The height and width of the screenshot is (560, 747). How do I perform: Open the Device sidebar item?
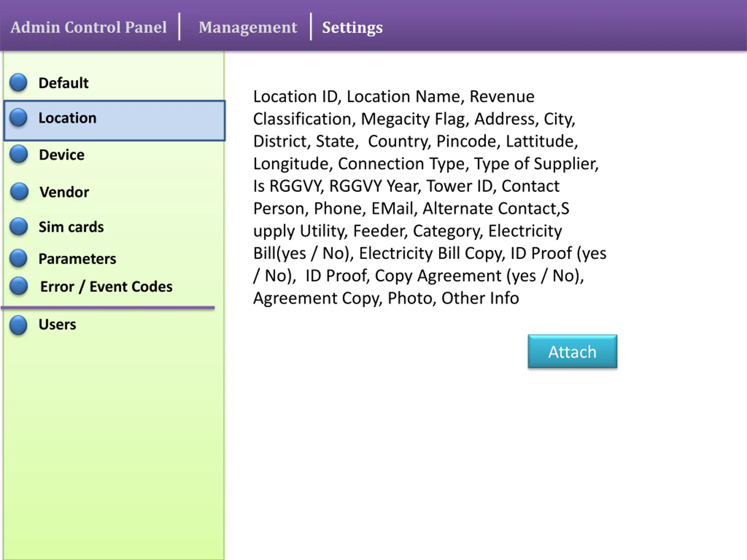[62, 155]
